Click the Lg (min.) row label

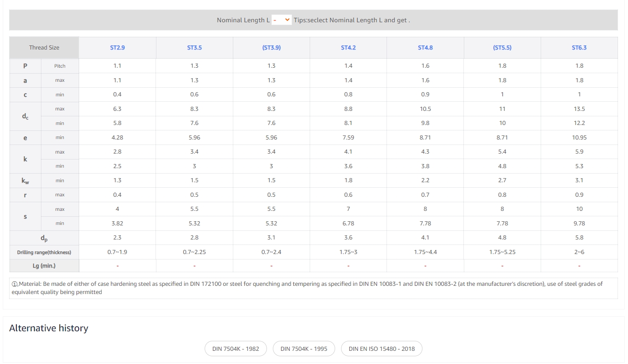point(44,266)
